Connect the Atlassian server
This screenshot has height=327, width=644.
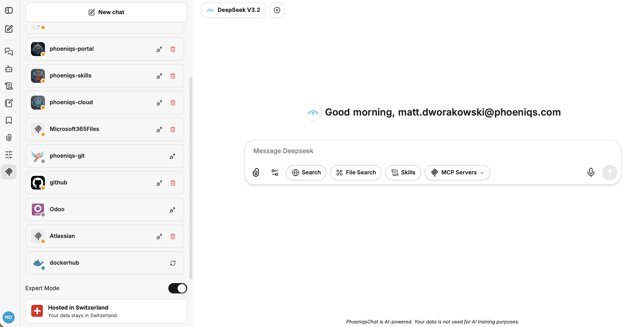[x=159, y=236]
